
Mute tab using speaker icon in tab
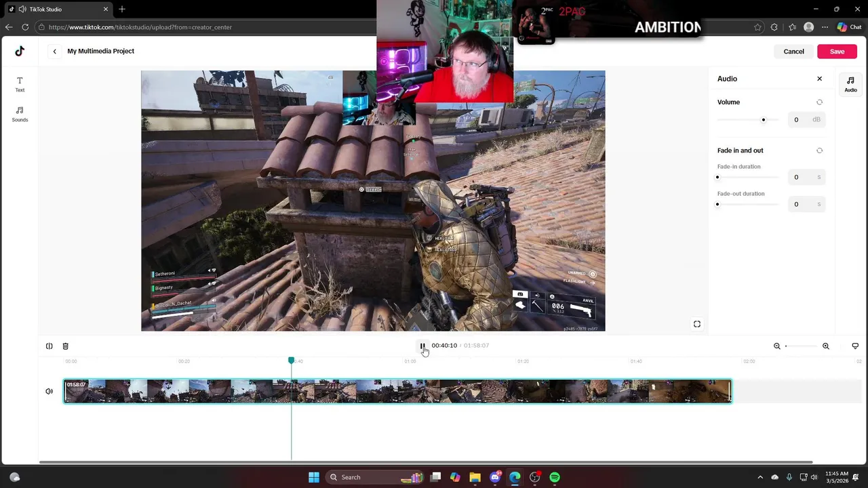click(x=22, y=9)
